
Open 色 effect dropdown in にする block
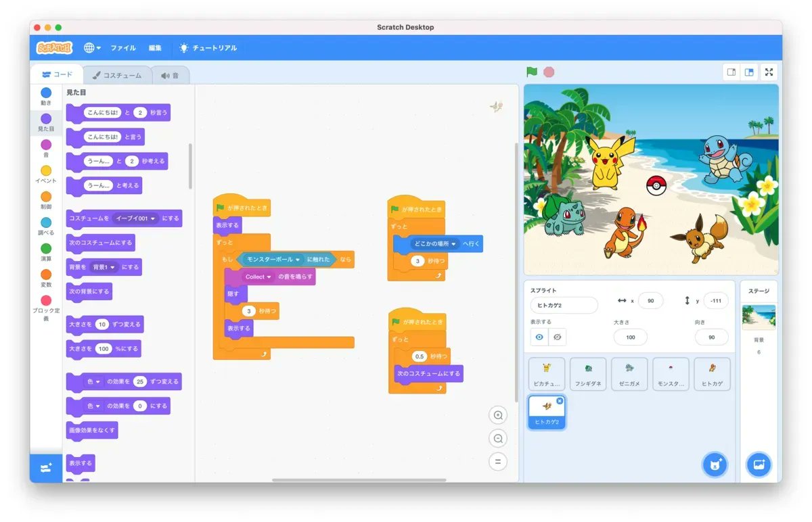(x=94, y=406)
